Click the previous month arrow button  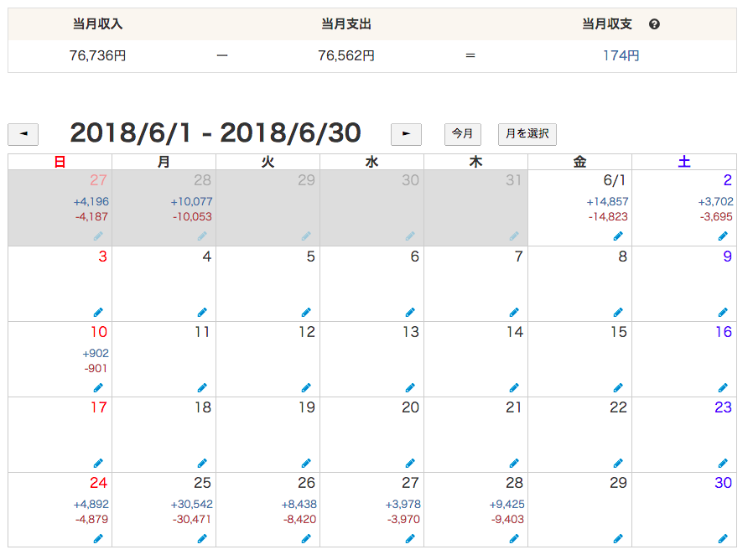click(x=23, y=134)
